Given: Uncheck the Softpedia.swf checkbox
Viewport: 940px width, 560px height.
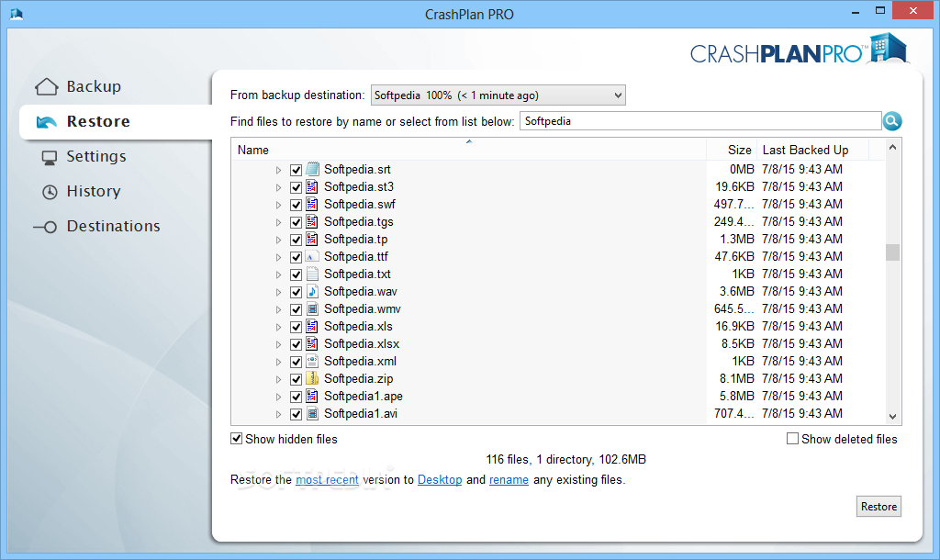Looking at the screenshot, I should [x=296, y=205].
